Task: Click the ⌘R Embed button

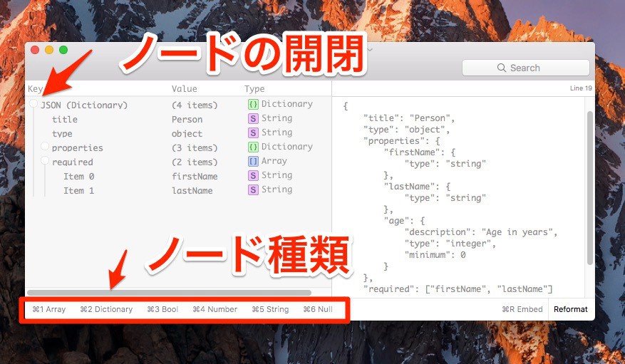Action: coord(522,309)
